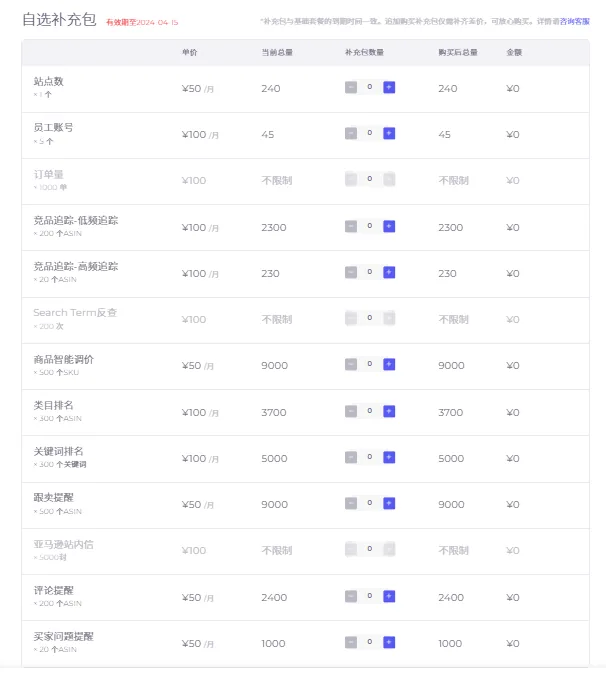Screen dimensions: 606x677
Task: Select 站点数 row label
Action: pos(48,81)
